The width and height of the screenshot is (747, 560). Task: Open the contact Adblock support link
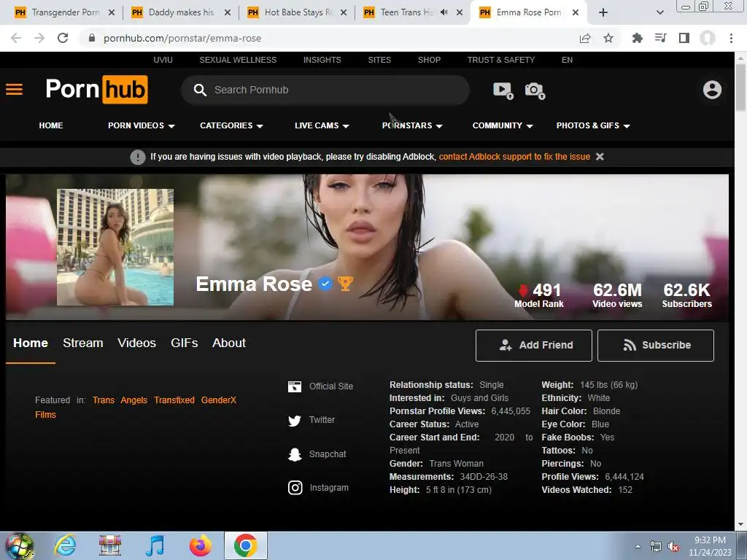pos(514,157)
